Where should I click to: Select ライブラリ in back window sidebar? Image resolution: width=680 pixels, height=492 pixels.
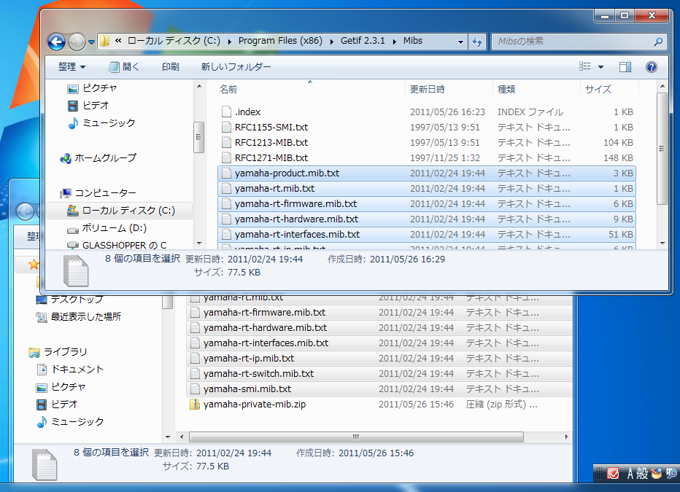pyautogui.click(x=58, y=352)
